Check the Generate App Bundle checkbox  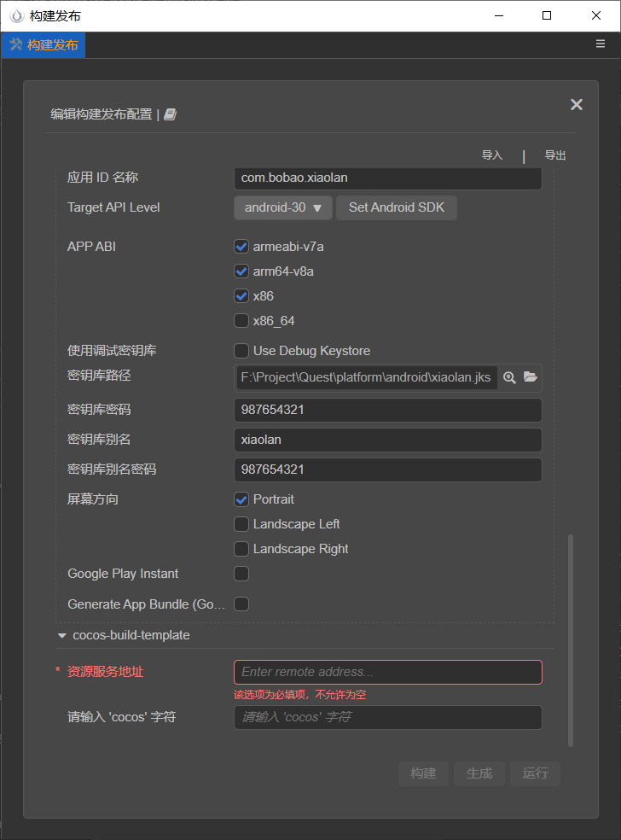241,604
